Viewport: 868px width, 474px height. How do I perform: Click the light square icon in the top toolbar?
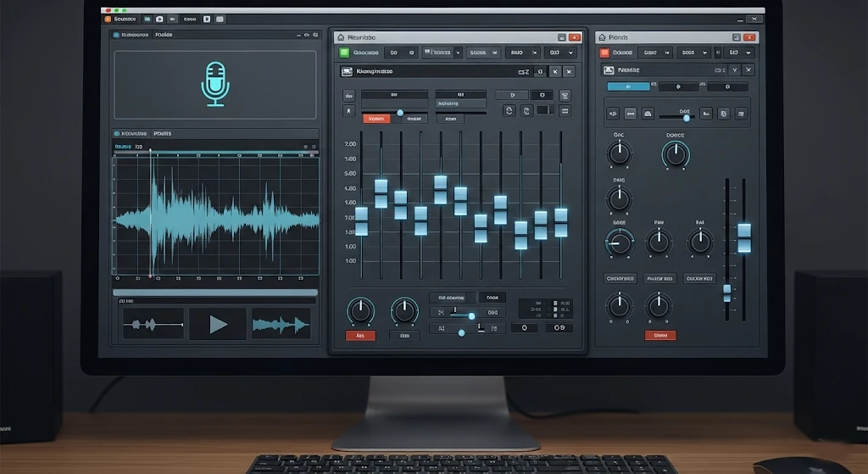tap(220, 19)
